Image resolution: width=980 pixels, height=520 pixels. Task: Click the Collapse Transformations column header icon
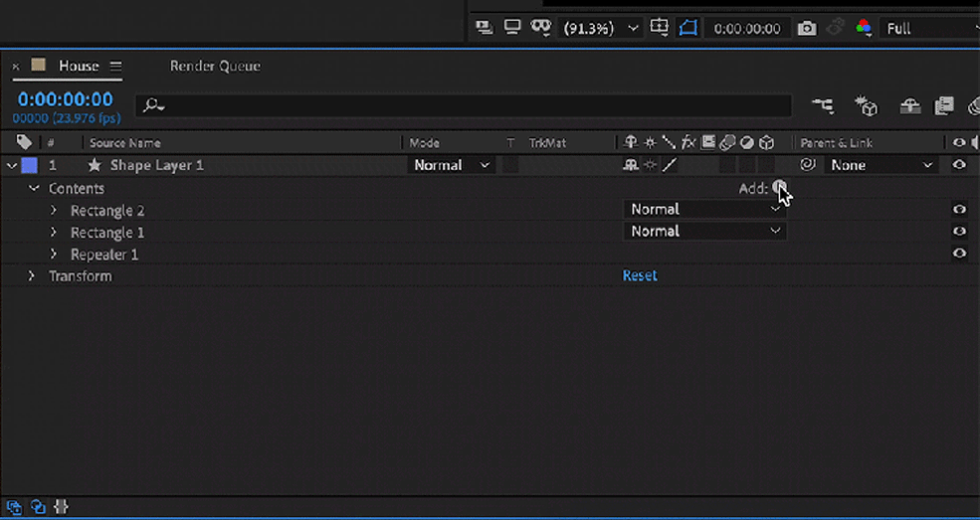pos(650,143)
